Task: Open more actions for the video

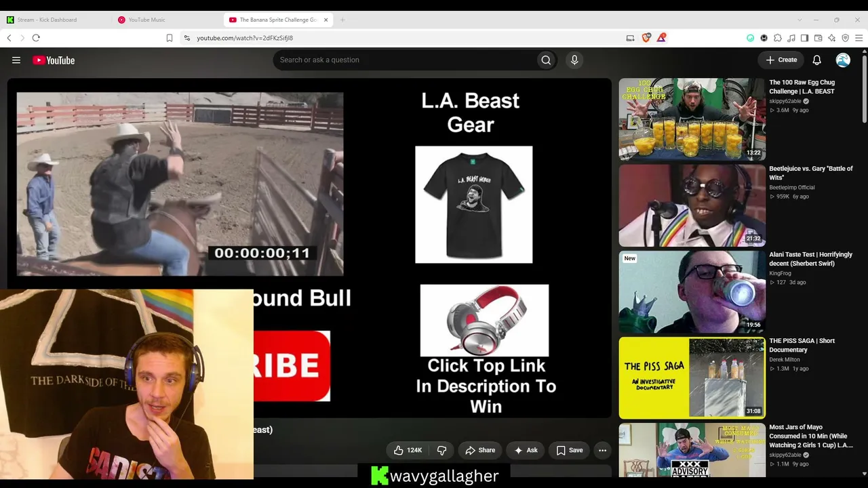Action: tap(602, 450)
